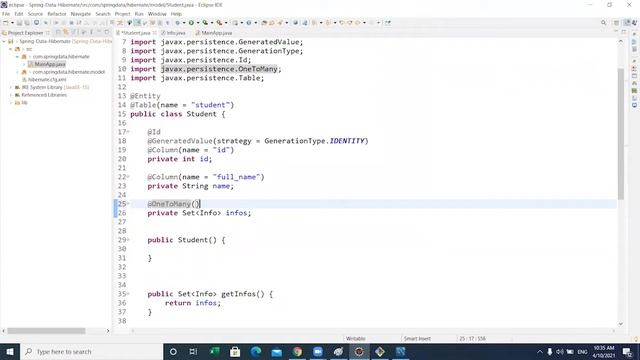Fold the getInfos() method at line 35

128,293
